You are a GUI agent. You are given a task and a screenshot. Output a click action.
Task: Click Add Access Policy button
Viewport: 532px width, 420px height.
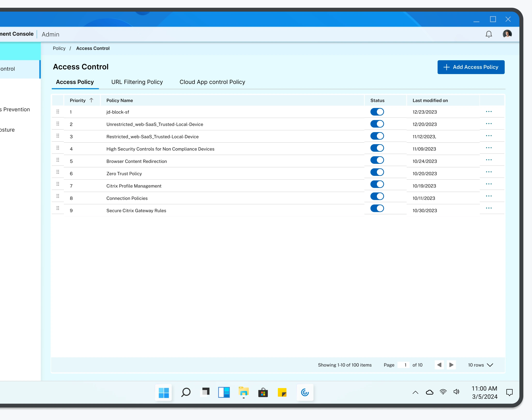point(471,67)
